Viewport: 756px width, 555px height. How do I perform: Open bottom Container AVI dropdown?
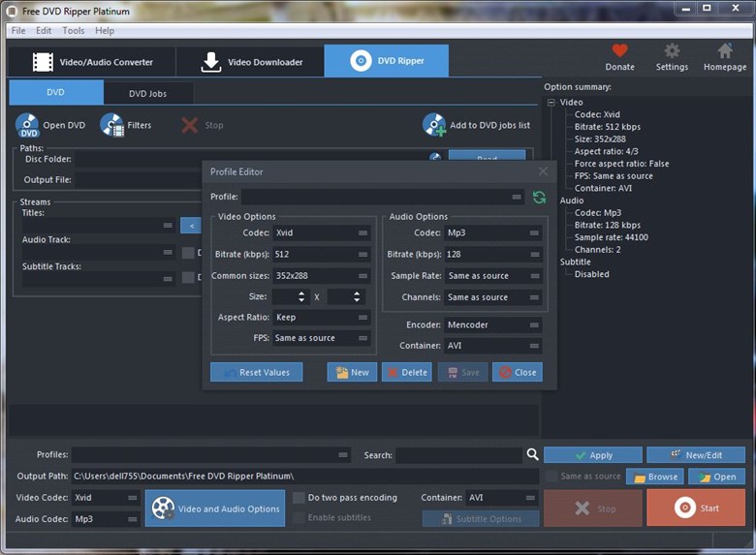tap(502, 498)
